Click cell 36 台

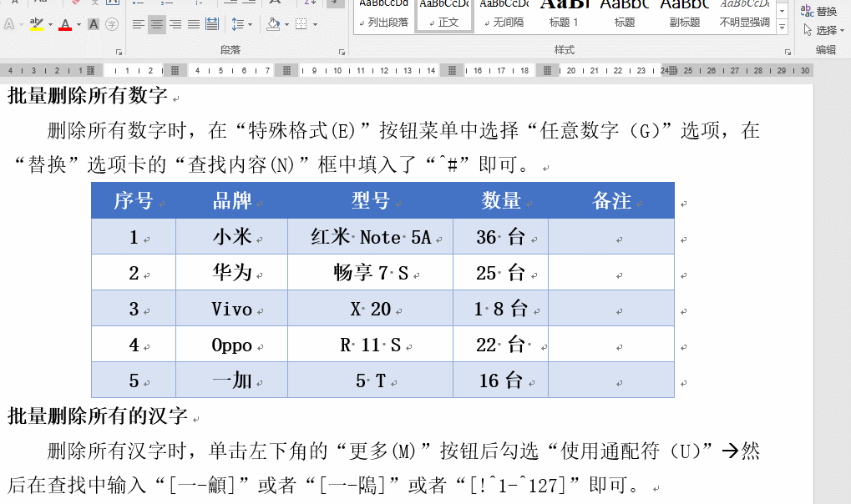[x=501, y=237]
